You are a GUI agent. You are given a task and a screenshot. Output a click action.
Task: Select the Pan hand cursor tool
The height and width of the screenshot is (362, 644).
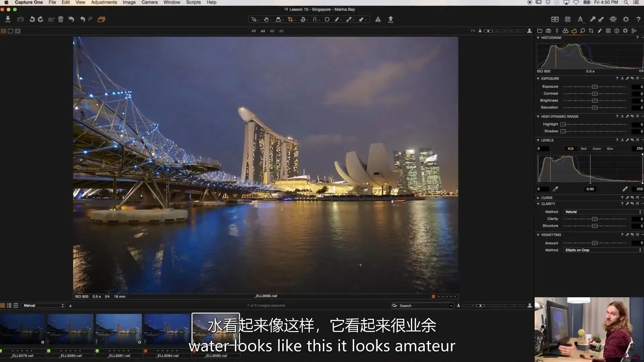266,19
